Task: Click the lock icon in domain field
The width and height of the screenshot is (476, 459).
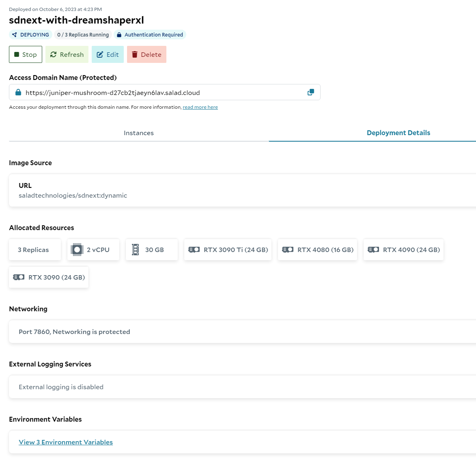Action: pyautogui.click(x=18, y=92)
